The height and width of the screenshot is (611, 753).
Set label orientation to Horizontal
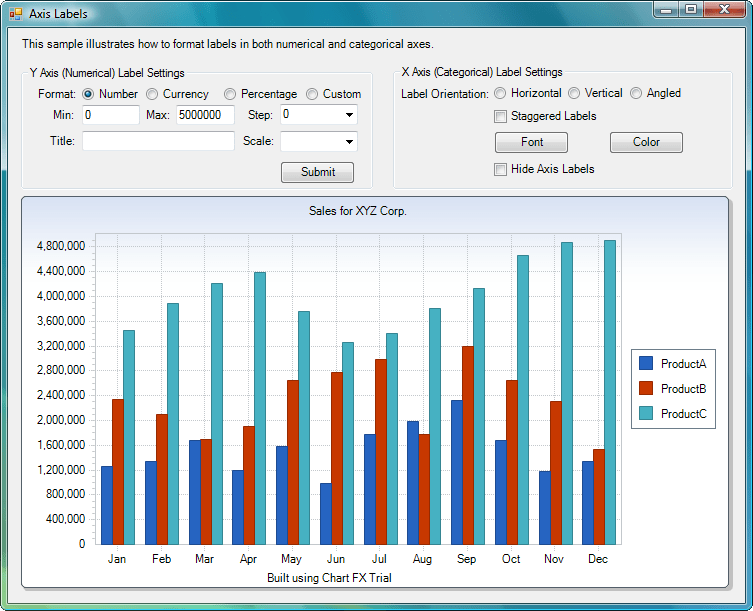click(x=500, y=93)
